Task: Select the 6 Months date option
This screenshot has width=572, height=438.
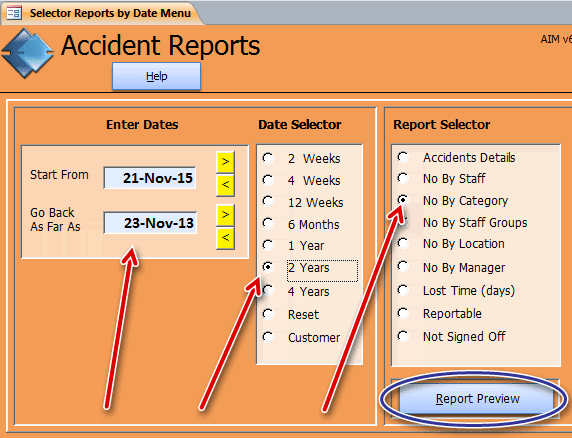Action: [x=268, y=223]
